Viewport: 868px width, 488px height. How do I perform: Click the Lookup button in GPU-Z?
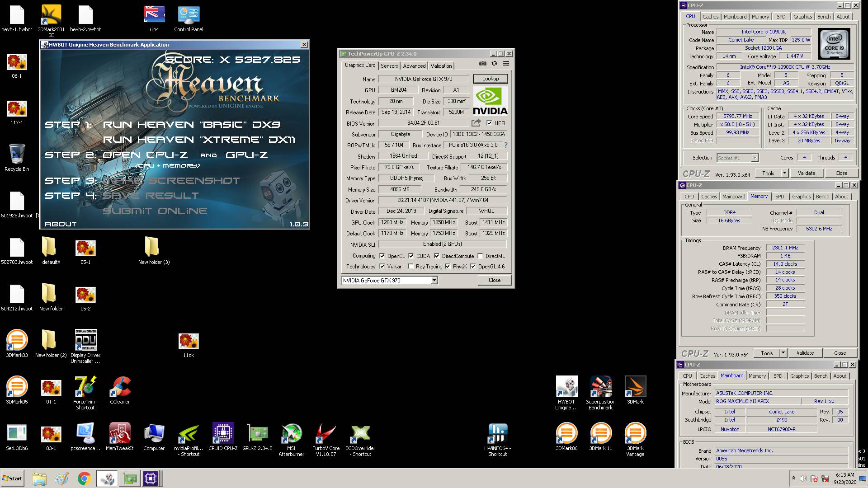[491, 79]
